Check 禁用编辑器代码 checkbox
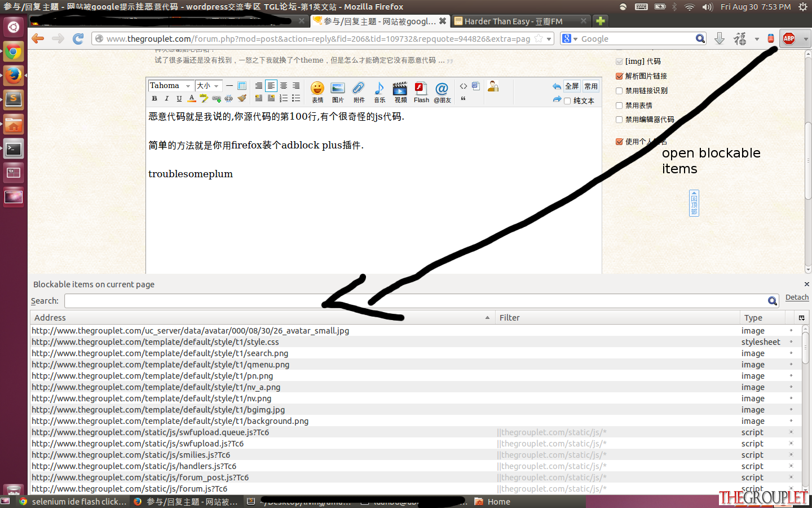812x508 pixels. pyautogui.click(x=619, y=120)
